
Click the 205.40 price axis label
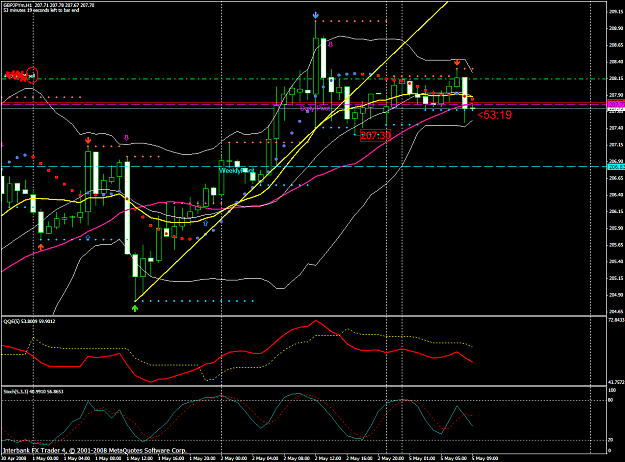pyautogui.click(x=616, y=261)
